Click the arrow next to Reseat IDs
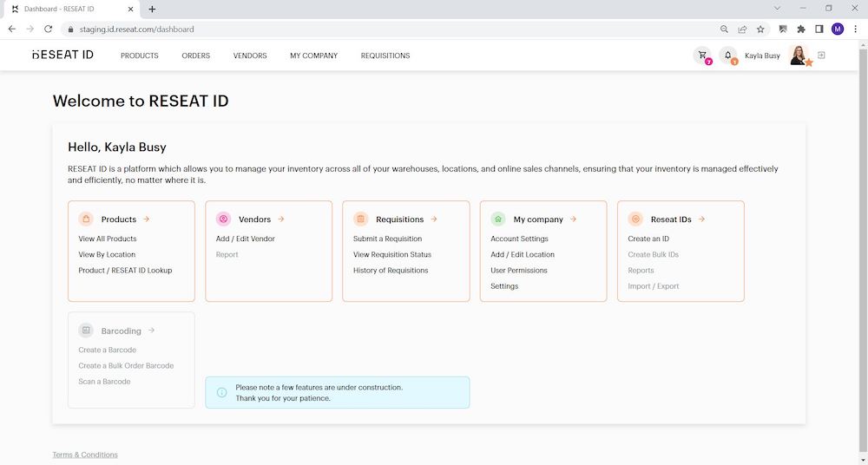The image size is (868, 465). pyautogui.click(x=702, y=219)
